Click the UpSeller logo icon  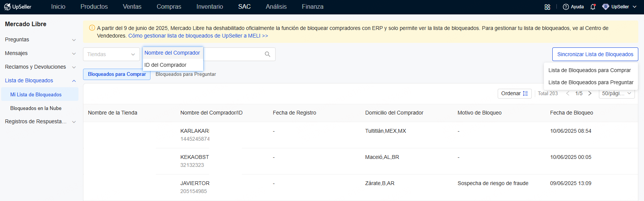tap(7, 7)
